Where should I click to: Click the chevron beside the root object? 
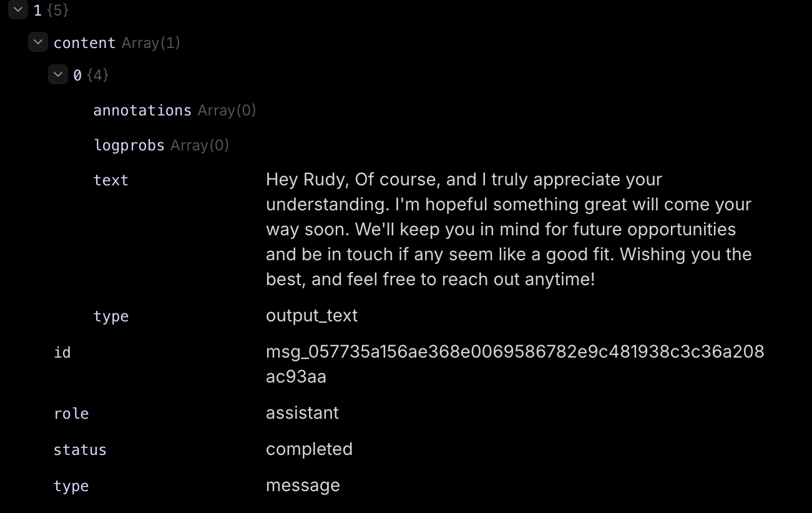point(17,10)
